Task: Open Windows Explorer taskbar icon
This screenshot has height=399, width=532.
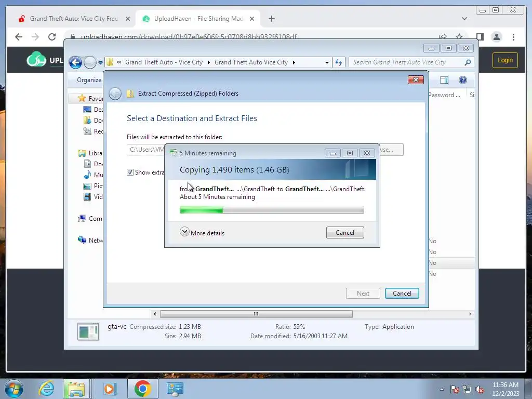Action: pyautogui.click(x=76, y=389)
